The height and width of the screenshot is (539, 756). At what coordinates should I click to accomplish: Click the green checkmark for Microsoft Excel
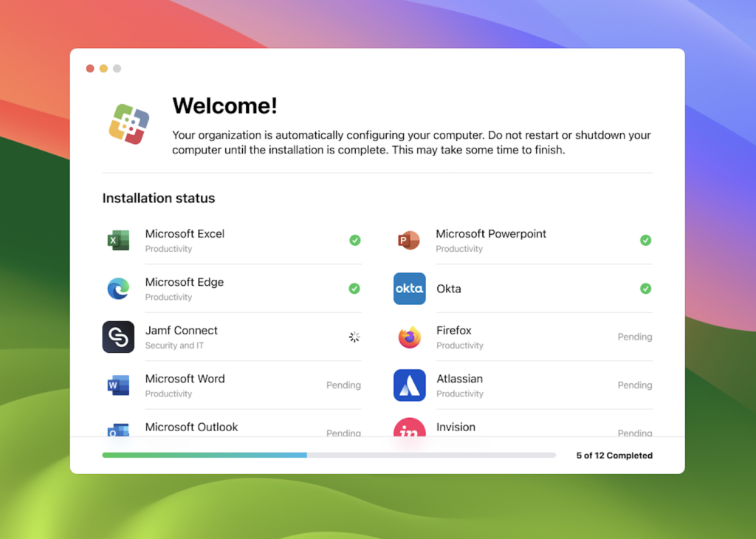pos(355,240)
